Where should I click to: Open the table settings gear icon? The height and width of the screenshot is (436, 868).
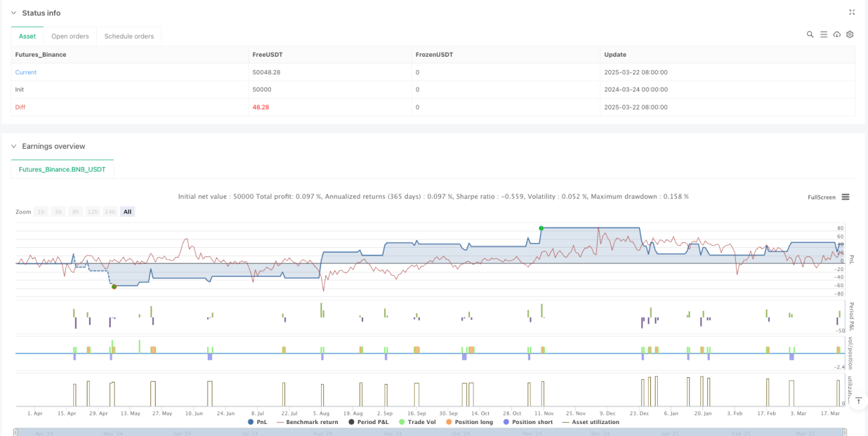850,34
